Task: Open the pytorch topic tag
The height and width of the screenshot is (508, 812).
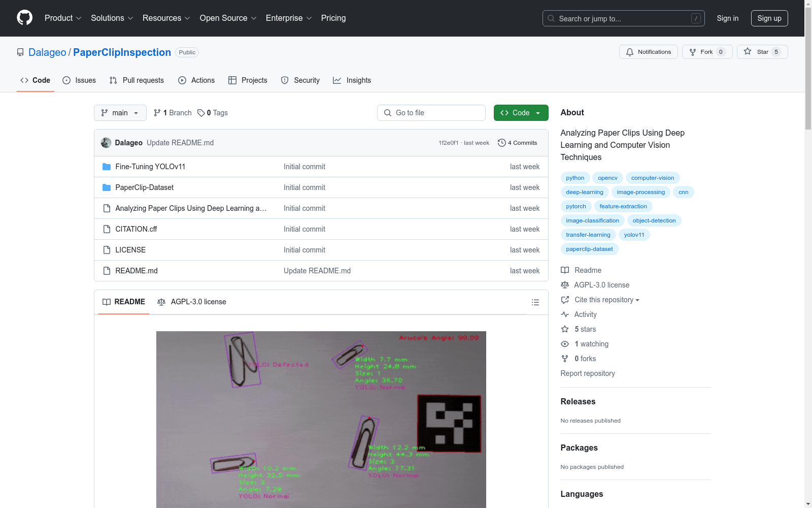Action: click(576, 206)
